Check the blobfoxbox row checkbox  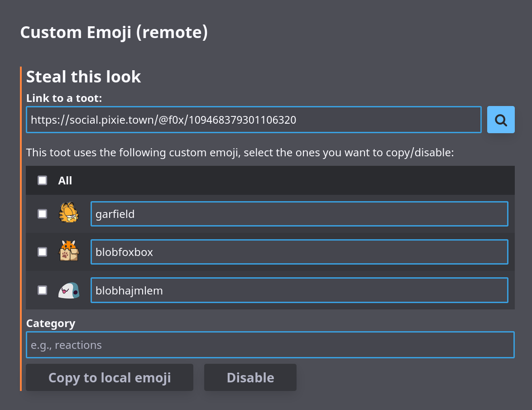[x=42, y=251]
